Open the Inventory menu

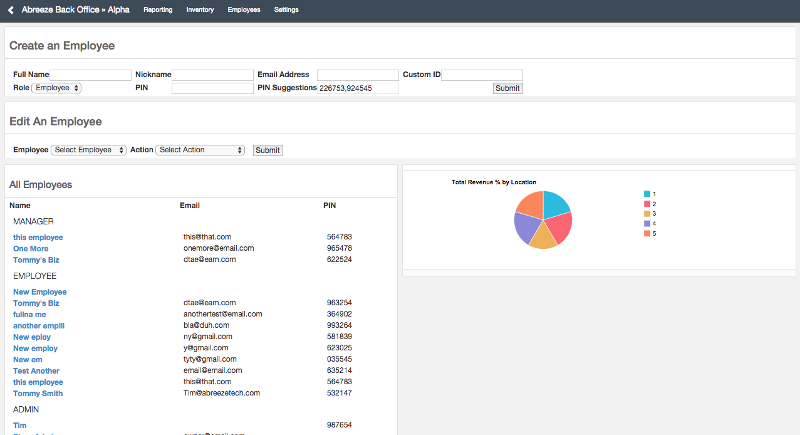click(x=200, y=10)
